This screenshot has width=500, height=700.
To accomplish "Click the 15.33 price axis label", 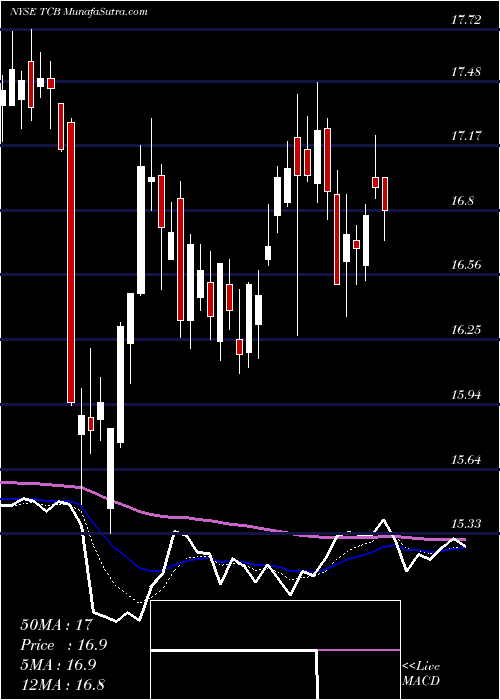I will (466, 524).
